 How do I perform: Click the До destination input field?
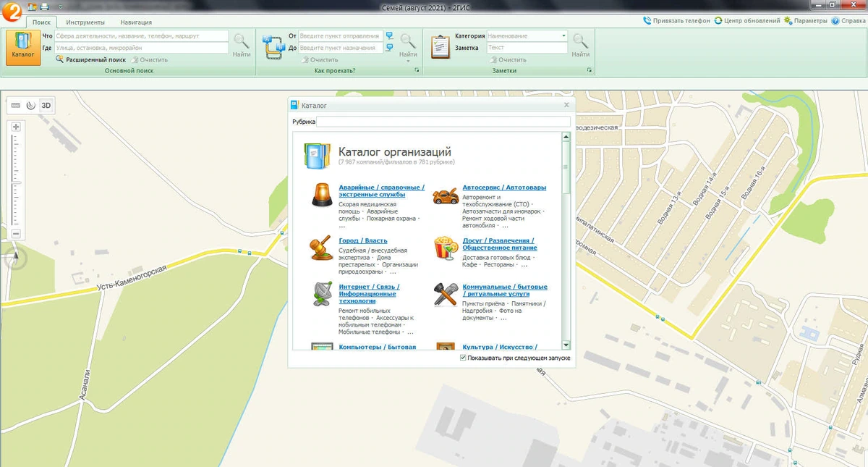pyautogui.click(x=340, y=48)
